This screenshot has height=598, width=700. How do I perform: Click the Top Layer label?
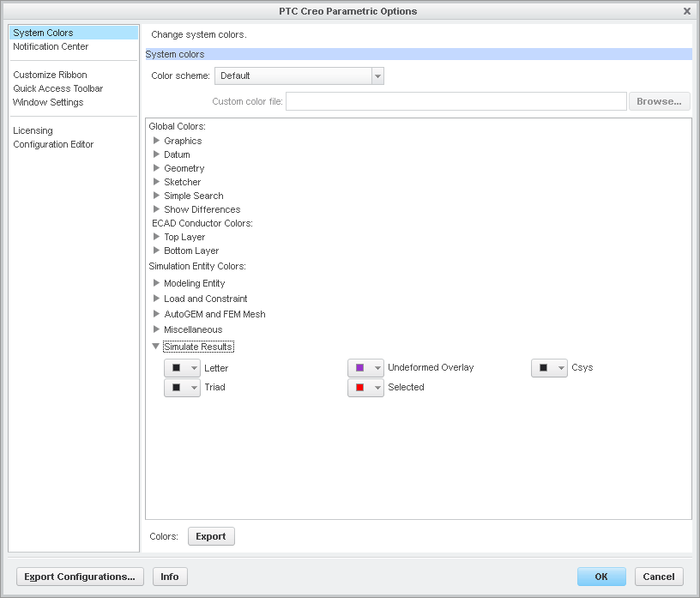pos(184,237)
